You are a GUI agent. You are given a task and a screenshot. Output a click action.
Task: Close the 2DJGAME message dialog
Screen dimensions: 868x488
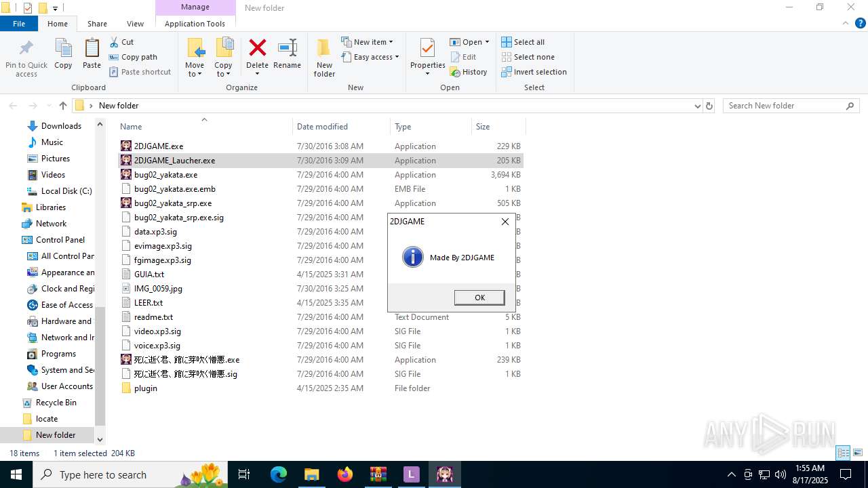coord(505,222)
